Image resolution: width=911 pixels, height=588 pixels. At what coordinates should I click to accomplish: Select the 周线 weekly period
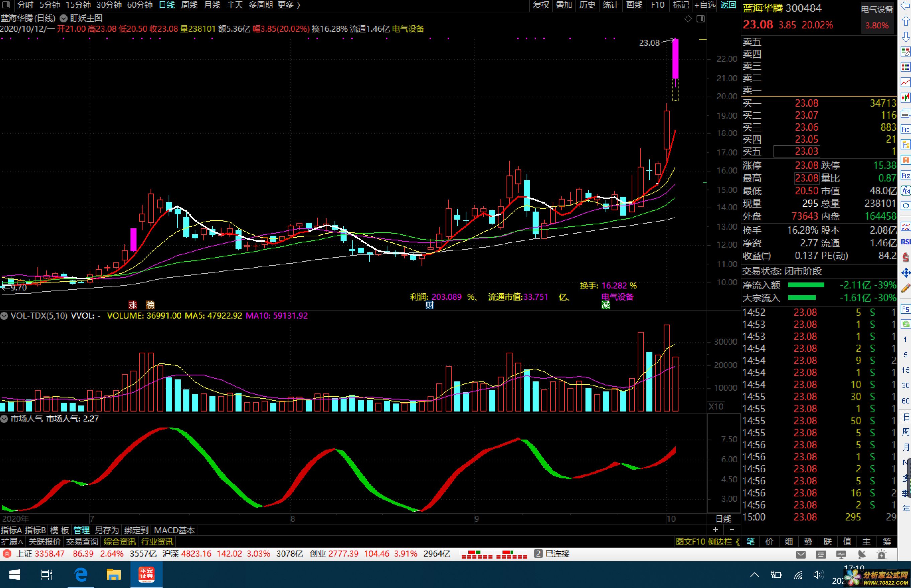point(189,5)
